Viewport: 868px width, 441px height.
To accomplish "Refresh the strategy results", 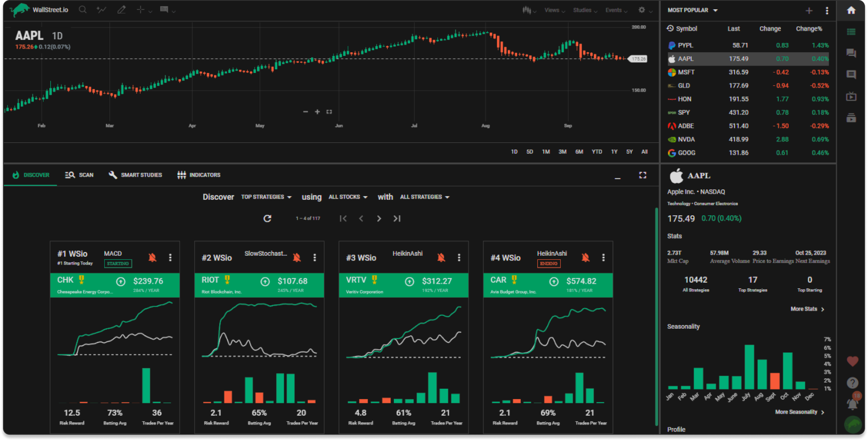I will (267, 219).
